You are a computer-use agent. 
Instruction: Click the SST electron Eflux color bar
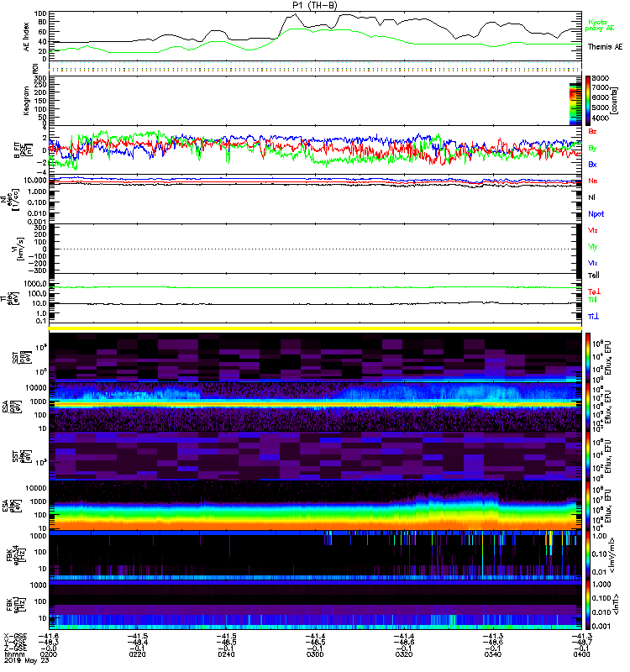click(x=588, y=456)
